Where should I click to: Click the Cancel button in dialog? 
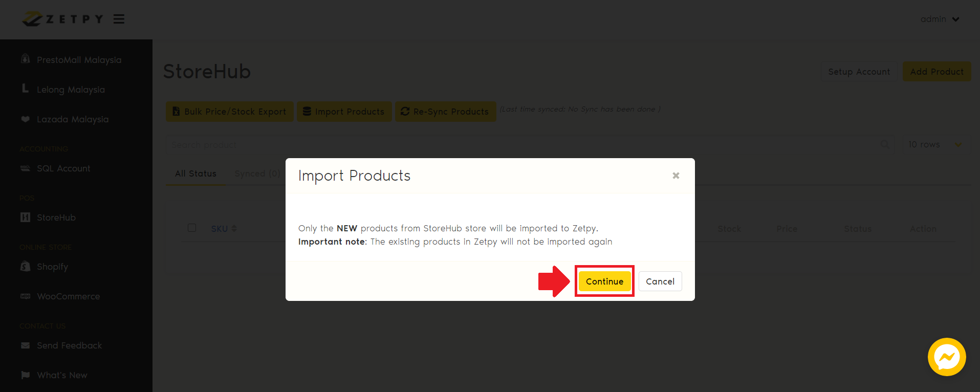click(660, 281)
